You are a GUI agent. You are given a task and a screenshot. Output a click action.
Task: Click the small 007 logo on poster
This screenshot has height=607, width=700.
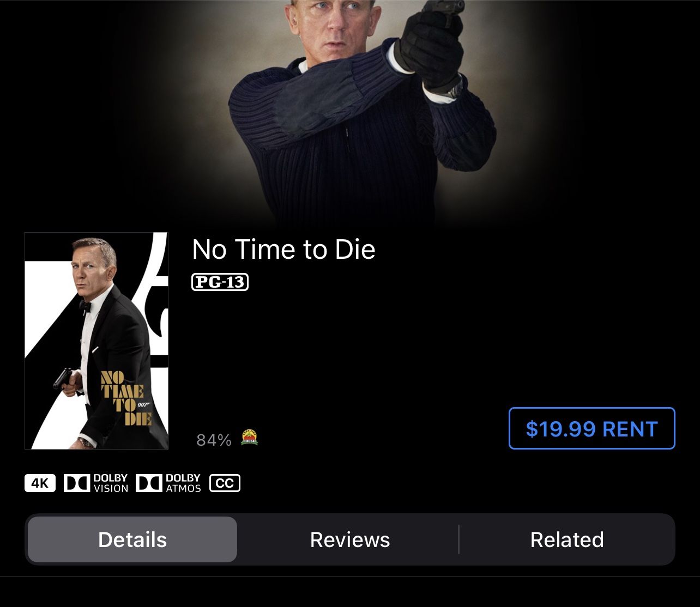143,404
